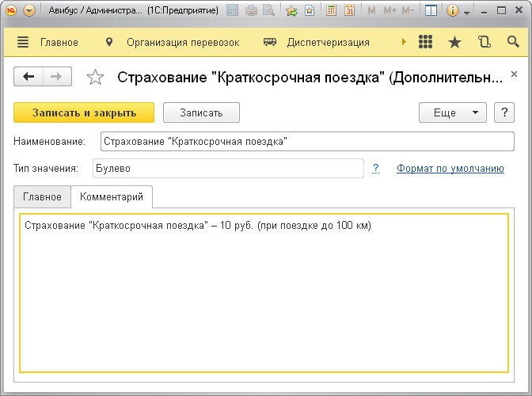Click the magnifier search icon
Image resolution: width=532 pixels, height=396 pixels.
click(x=512, y=42)
